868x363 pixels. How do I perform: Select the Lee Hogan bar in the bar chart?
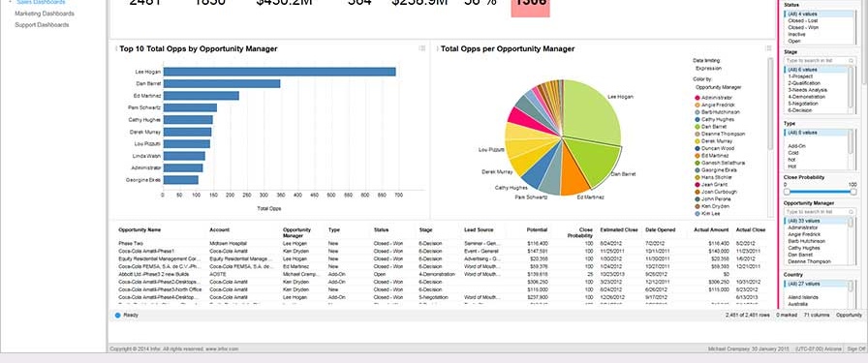(280, 72)
